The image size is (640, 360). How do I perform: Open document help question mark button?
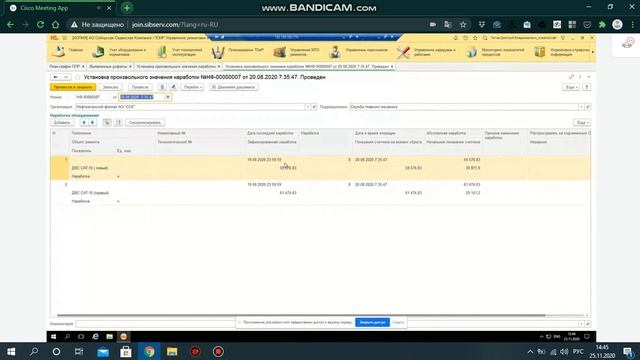(587, 87)
